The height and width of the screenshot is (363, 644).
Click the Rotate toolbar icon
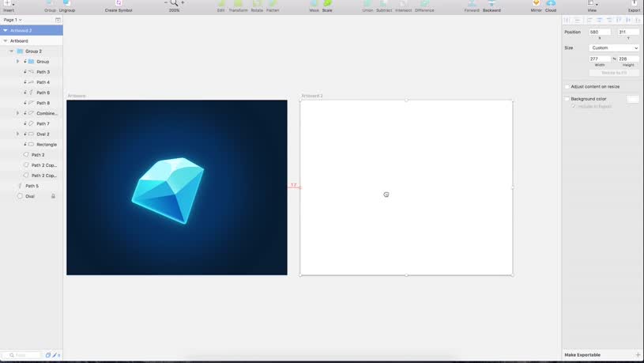click(257, 3)
